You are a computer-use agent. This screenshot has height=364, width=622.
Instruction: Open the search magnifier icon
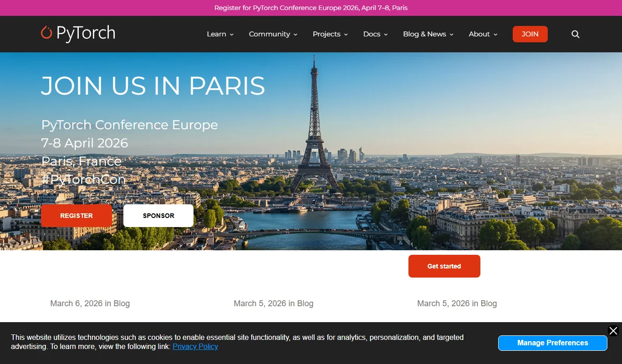click(x=576, y=34)
